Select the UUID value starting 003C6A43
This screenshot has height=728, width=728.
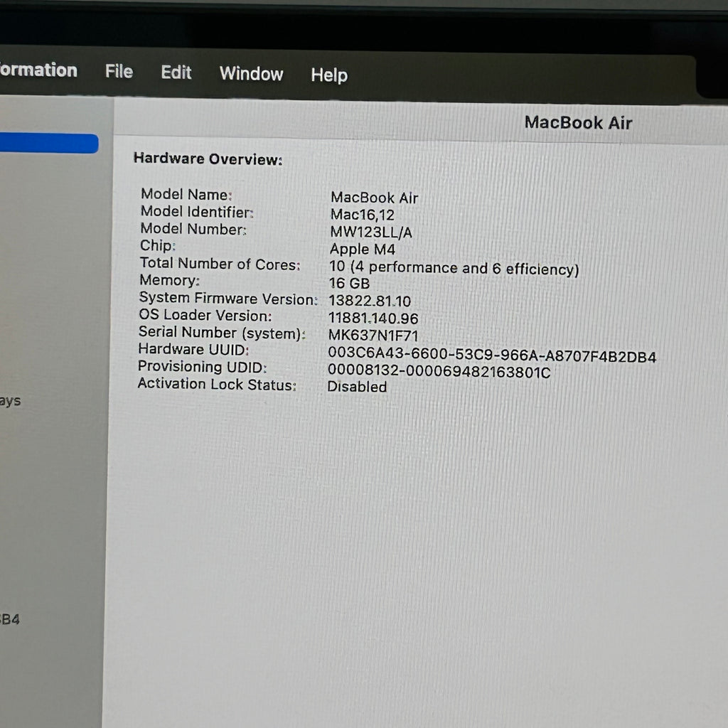point(492,355)
